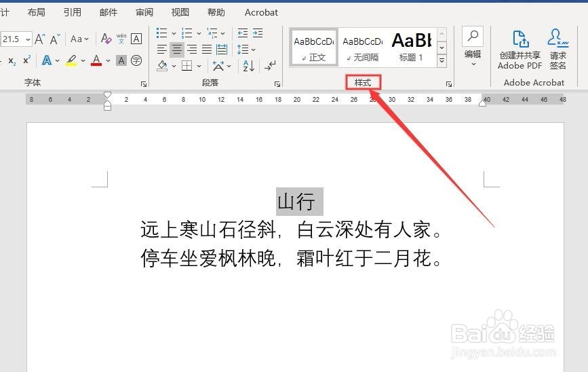
Task: Clear all formatting with the eraser icon
Action: point(106,39)
